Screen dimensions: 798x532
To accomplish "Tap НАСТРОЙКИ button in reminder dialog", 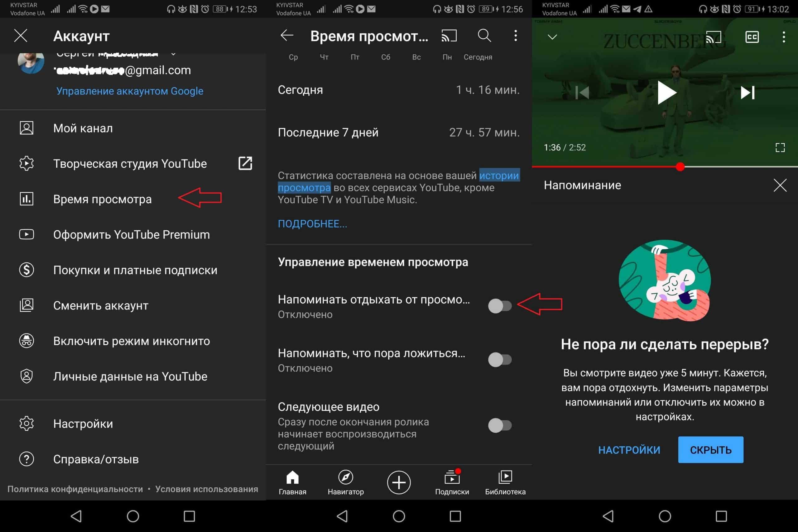I will [629, 450].
